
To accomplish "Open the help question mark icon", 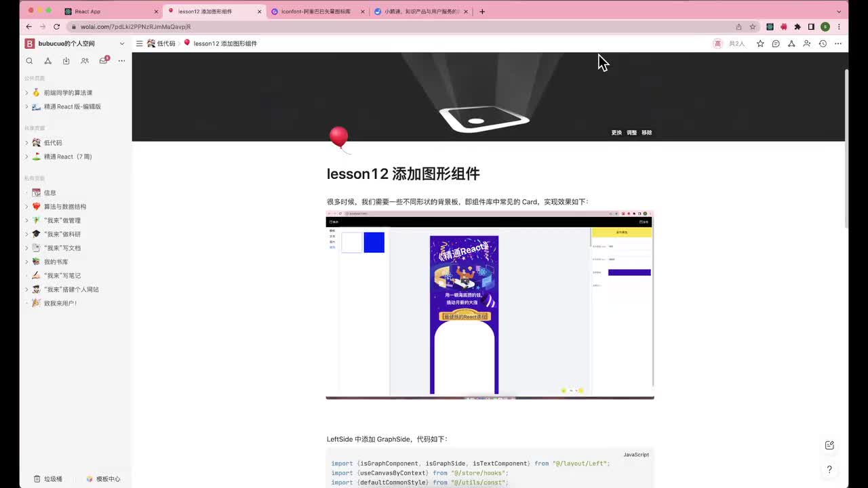I will tap(829, 469).
